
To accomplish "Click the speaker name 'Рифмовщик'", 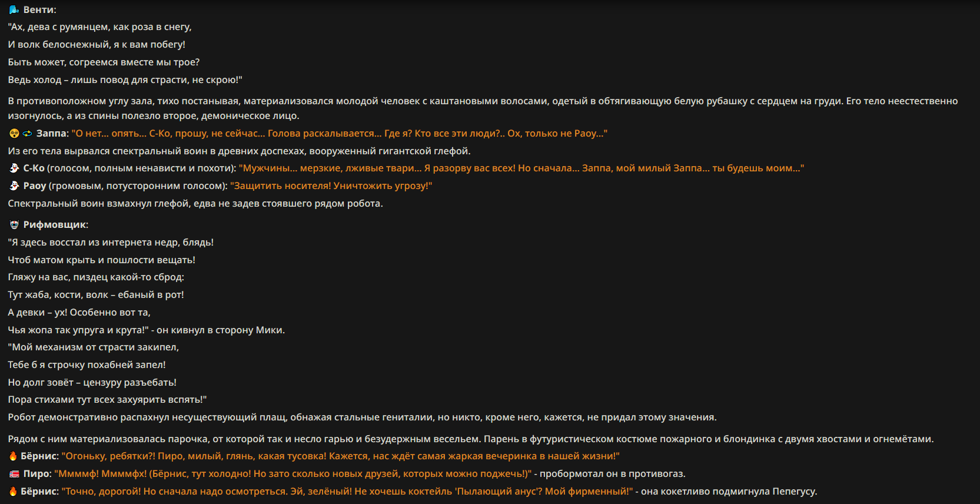I will click(55, 225).
